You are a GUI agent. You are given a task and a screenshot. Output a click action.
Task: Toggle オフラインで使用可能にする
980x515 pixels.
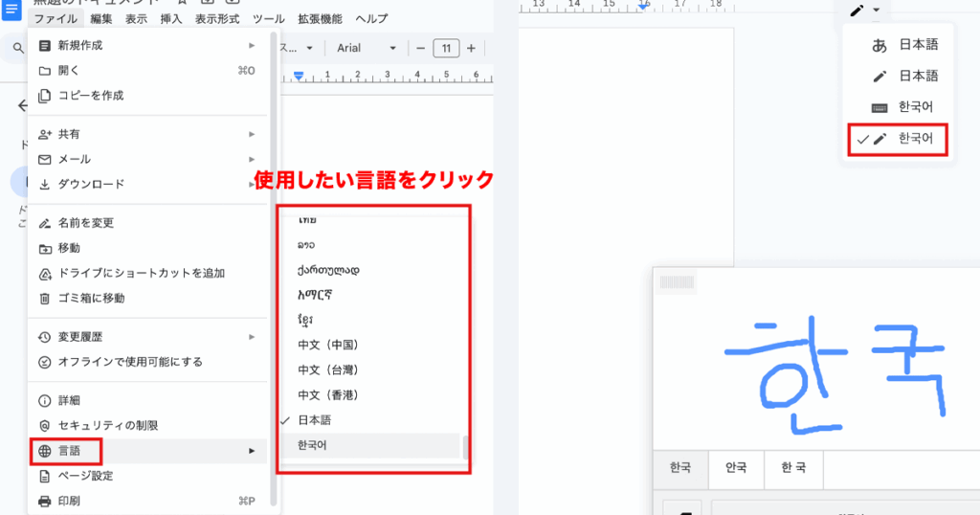(148, 362)
